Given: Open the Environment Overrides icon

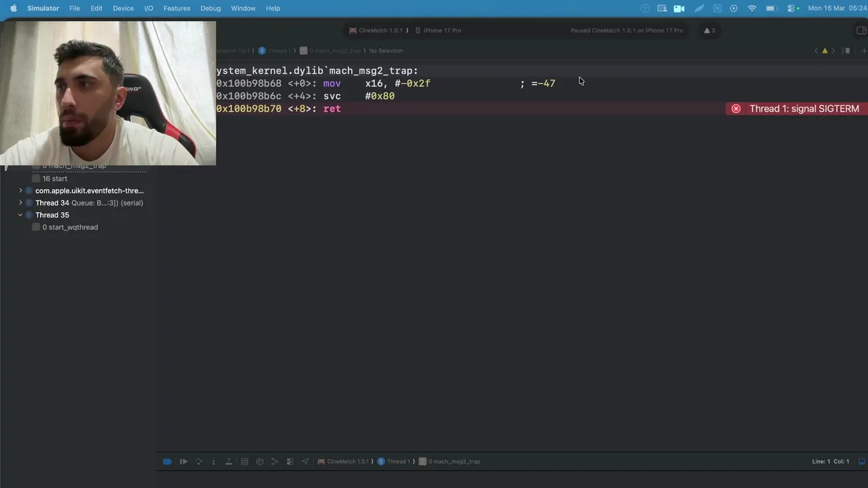Looking at the screenshot, I should [290, 462].
